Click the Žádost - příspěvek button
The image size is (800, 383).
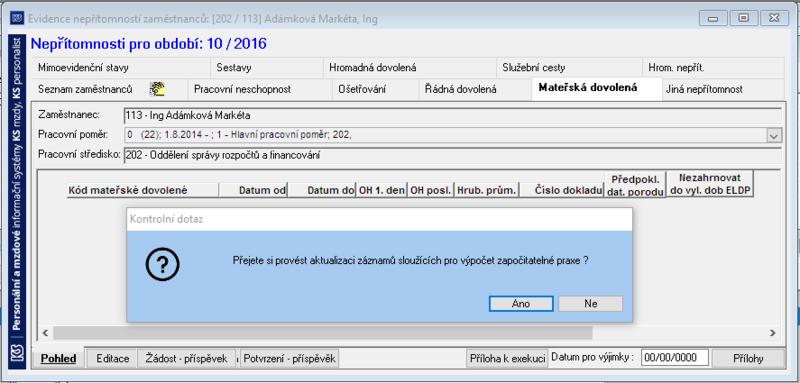tap(186, 359)
